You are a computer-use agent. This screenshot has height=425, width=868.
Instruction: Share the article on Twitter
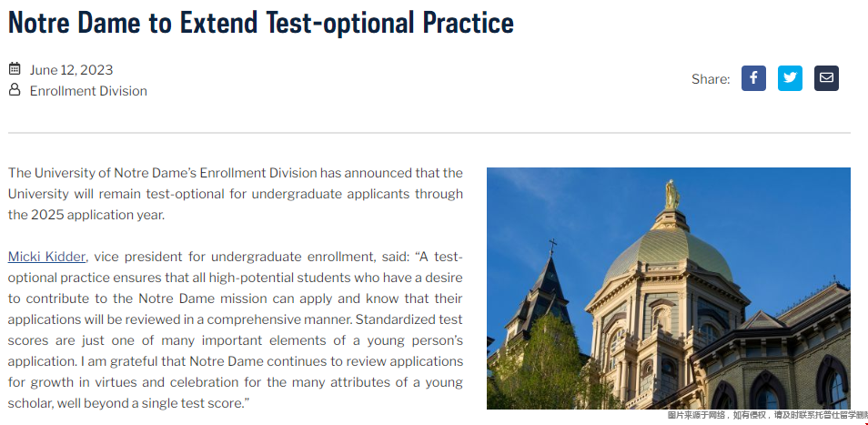790,78
